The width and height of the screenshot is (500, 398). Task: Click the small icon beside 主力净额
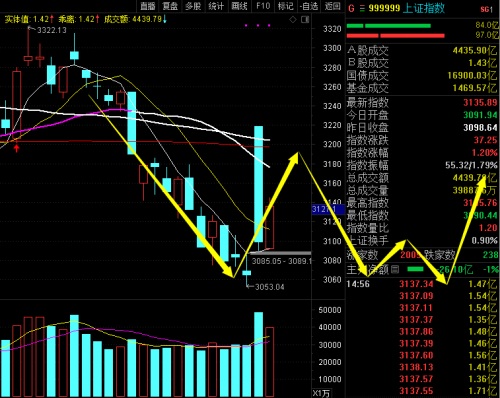tap(395, 269)
